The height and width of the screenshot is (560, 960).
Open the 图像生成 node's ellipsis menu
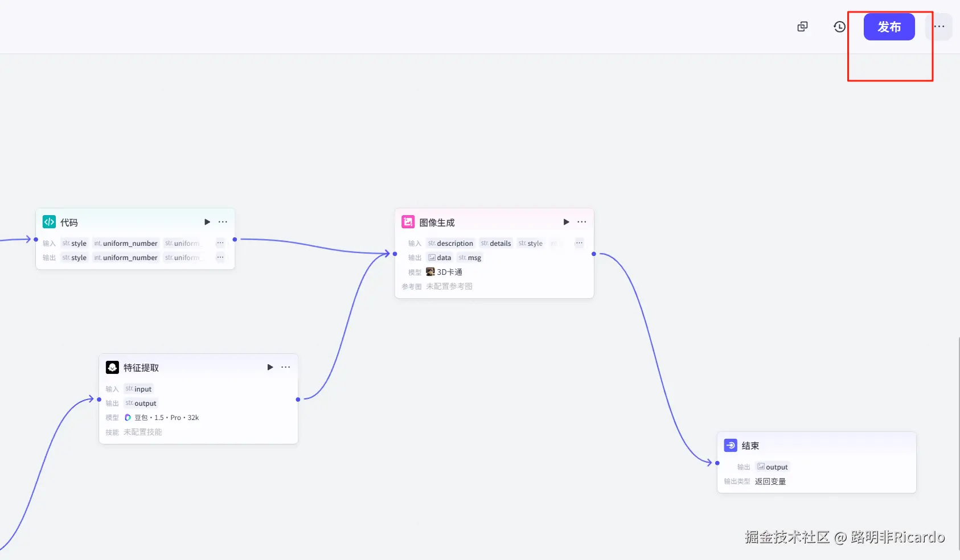[581, 222]
